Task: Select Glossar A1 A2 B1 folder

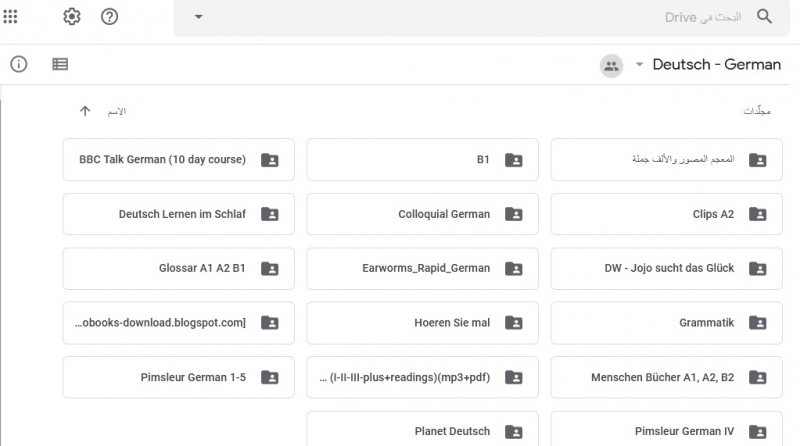Action: pyautogui.click(x=179, y=268)
